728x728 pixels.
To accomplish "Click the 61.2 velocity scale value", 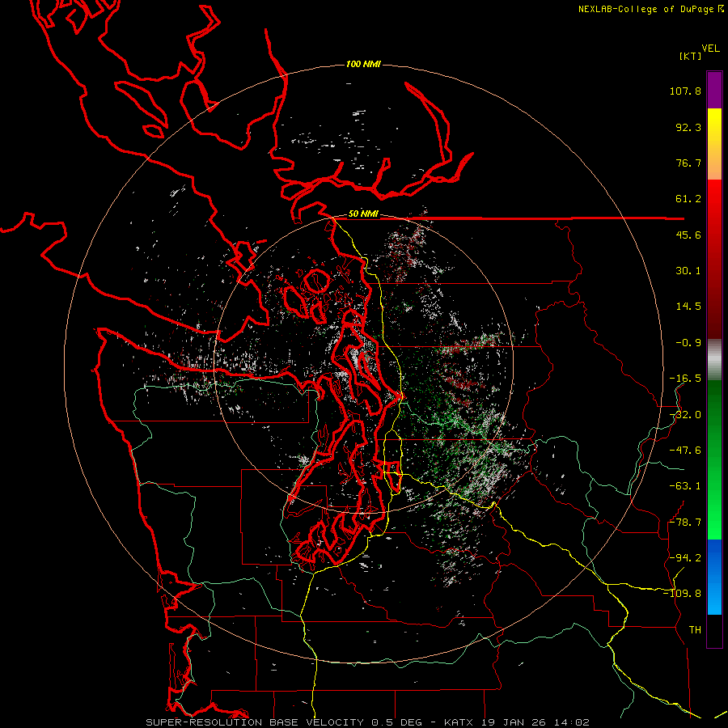I will [x=688, y=199].
